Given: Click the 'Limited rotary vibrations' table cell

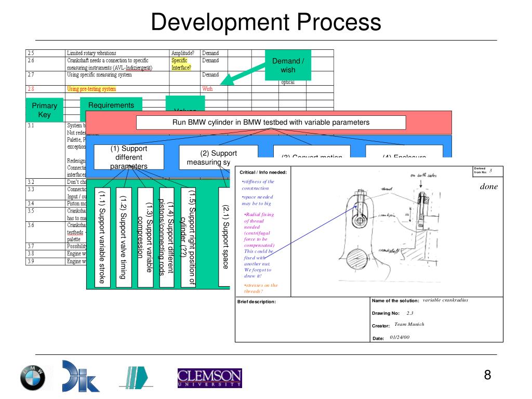Looking at the screenshot, I should click(x=117, y=54).
